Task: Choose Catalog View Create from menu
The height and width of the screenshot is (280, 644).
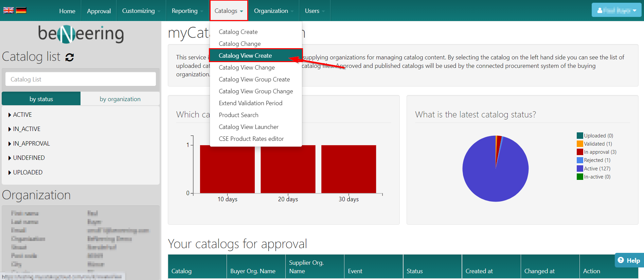Action: (245, 56)
